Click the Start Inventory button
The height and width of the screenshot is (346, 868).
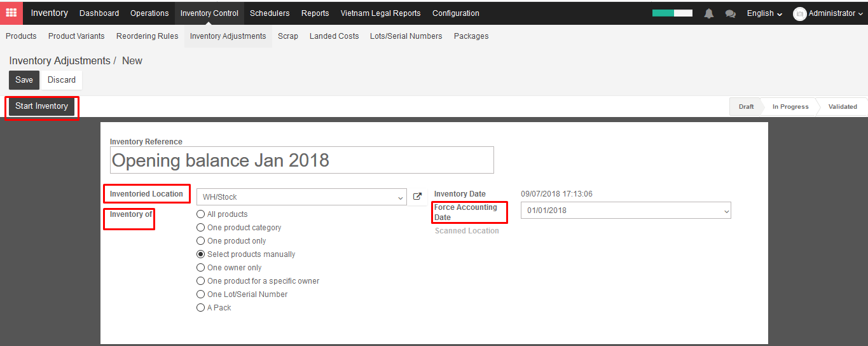coord(42,106)
